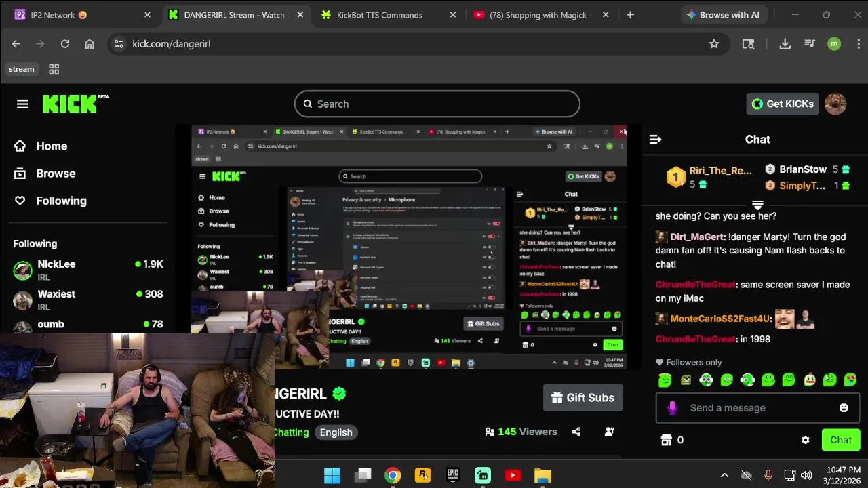Open the Kick hamburger sidebar menu
This screenshot has height=488, width=868.
tap(22, 104)
